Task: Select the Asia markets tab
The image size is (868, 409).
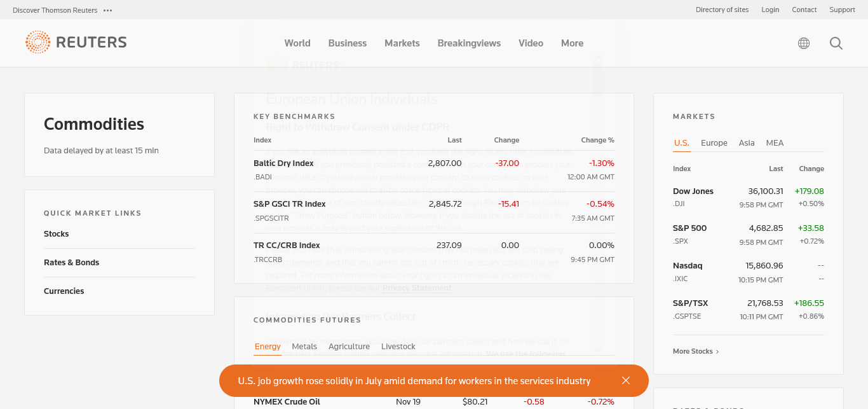Action: 747,143
